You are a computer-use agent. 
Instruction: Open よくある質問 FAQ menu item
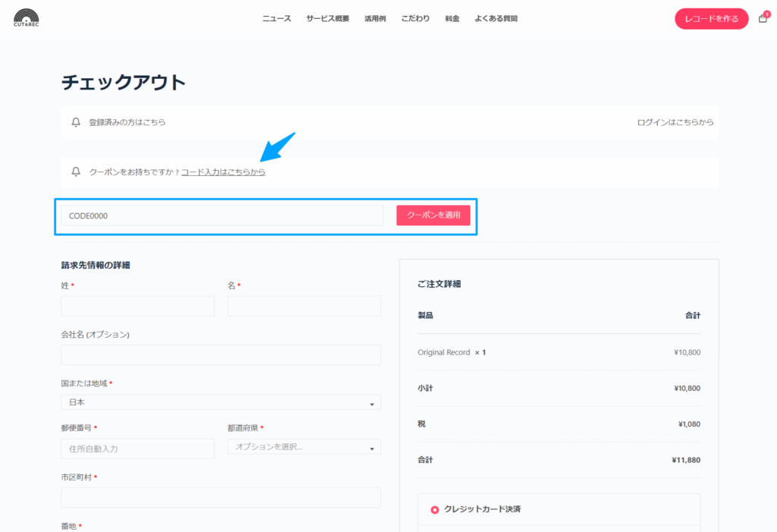(495, 19)
